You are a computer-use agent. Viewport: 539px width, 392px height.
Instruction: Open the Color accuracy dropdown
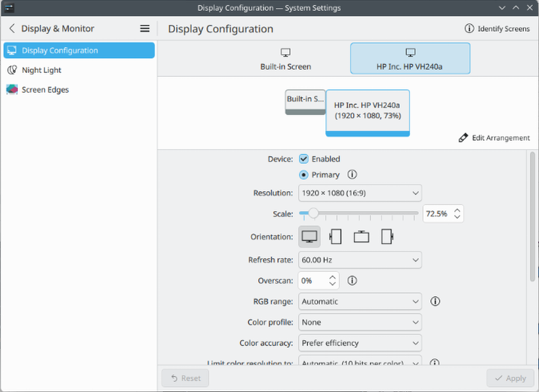point(360,343)
